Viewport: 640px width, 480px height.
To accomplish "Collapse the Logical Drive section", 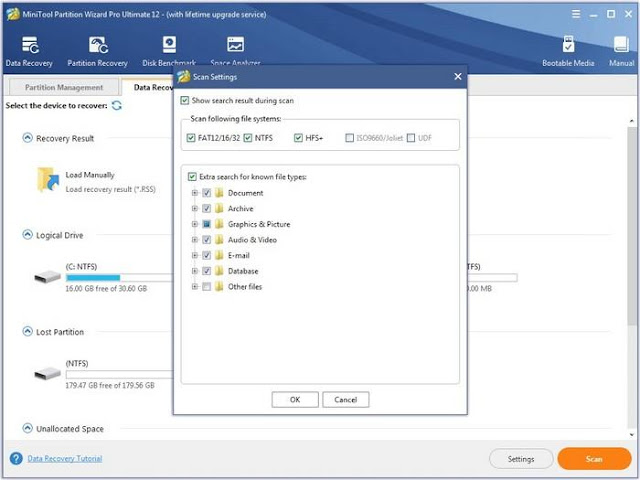I will (x=27, y=235).
